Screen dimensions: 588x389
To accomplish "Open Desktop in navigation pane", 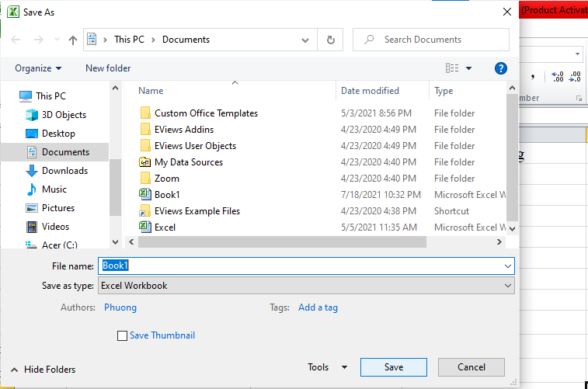I will [x=58, y=134].
